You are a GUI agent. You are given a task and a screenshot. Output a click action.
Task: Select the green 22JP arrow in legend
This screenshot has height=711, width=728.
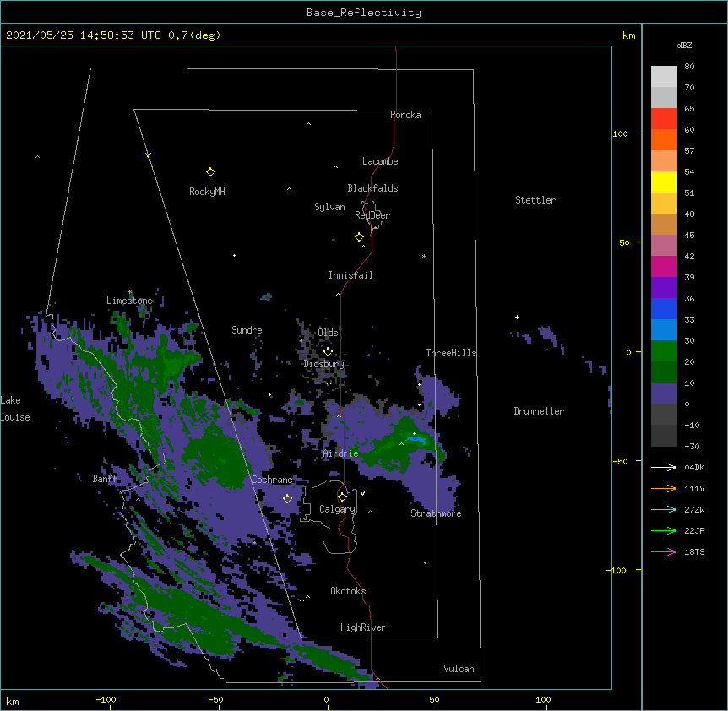tap(664, 530)
